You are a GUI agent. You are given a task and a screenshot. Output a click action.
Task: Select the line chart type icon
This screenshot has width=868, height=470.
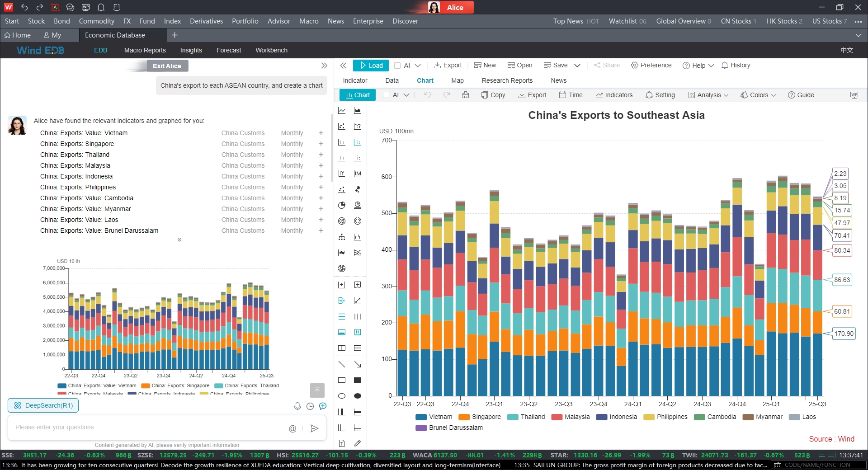click(x=342, y=111)
